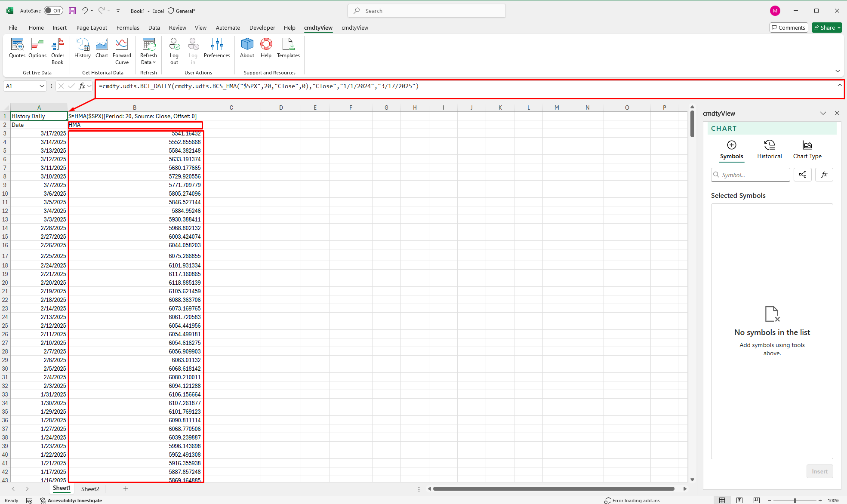The width and height of the screenshot is (847, 504).
Task: Add a new sheet
Action: [x=126, y=489]
